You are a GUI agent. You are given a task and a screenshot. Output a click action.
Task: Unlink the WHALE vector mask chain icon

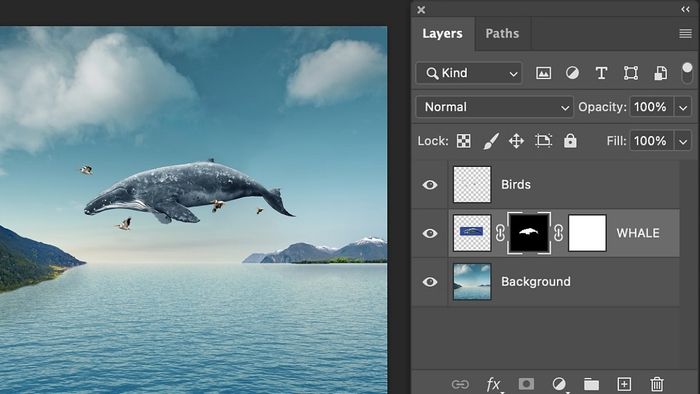pyautogui.click(x=558, y=233)
